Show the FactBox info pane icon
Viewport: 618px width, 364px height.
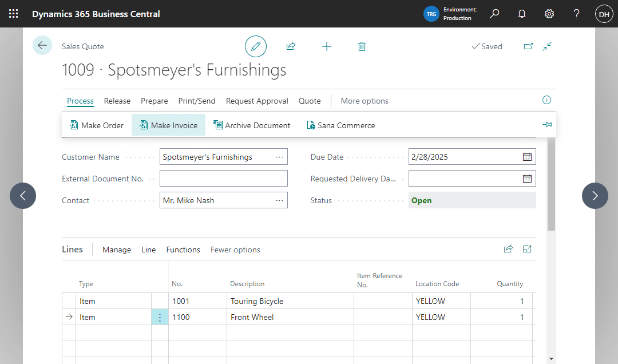click(x=546, y=100)
